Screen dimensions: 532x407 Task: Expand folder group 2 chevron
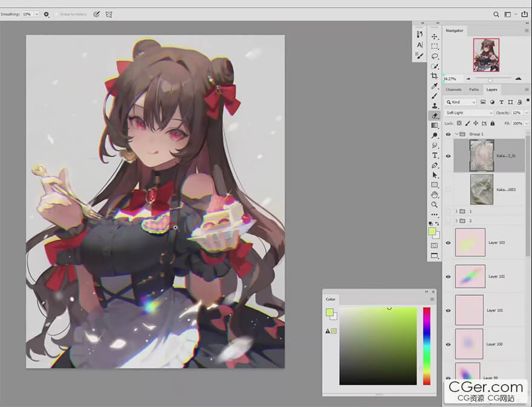pos(456,221)
